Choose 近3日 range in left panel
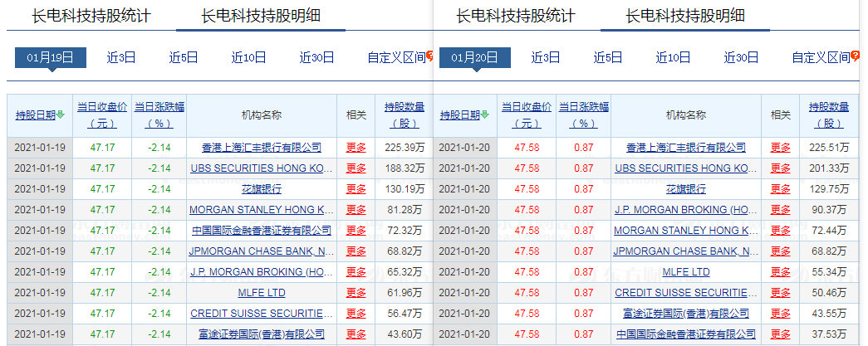The width and height of the screenshot is (868, 346). tap(121, 57)
